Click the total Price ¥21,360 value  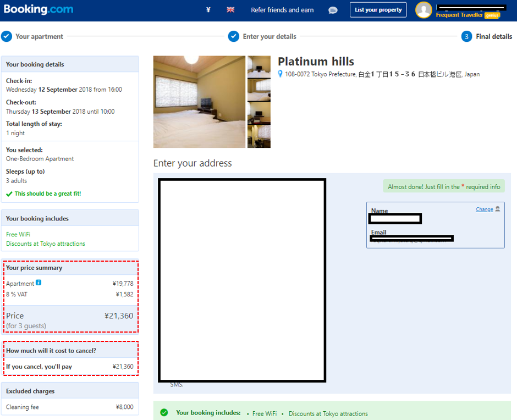119,316
